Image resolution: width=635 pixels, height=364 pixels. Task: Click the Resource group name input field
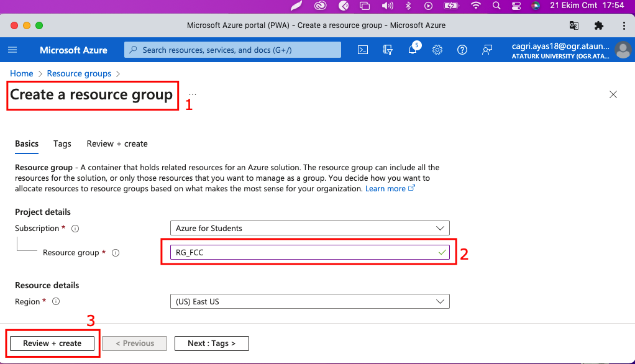(x=304, y=253)
